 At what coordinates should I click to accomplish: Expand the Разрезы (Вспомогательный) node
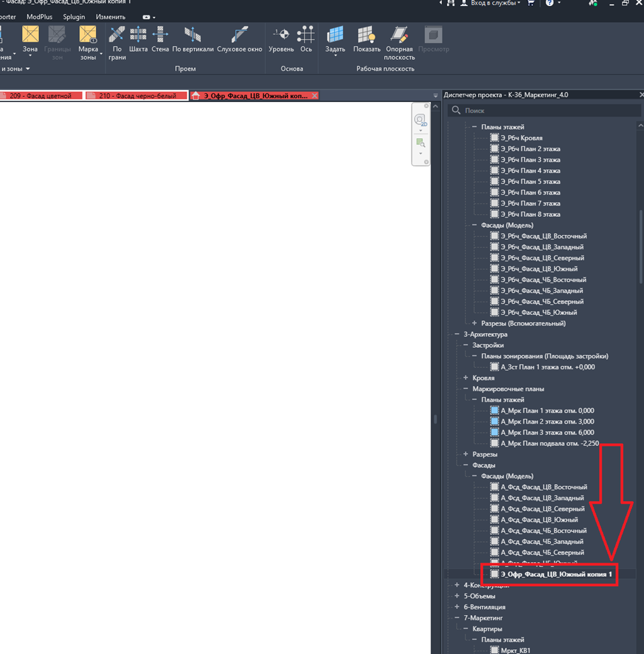[474, 323]
